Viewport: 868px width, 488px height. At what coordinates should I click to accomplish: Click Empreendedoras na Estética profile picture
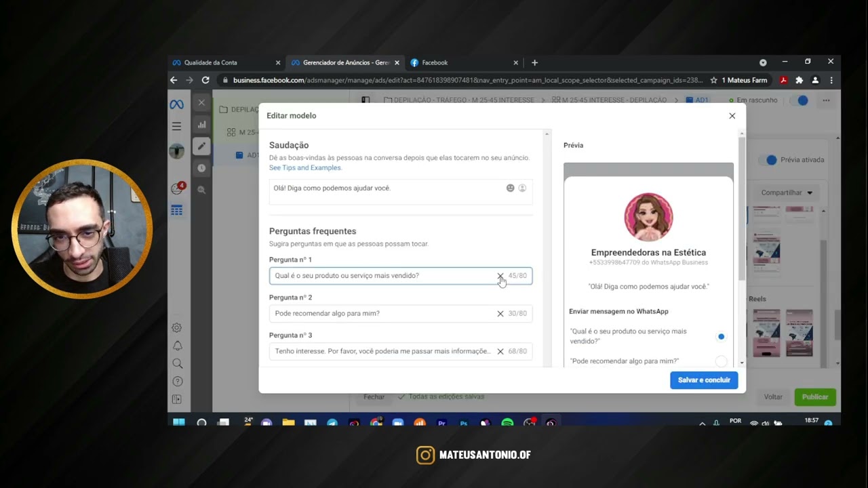[648, 217]
